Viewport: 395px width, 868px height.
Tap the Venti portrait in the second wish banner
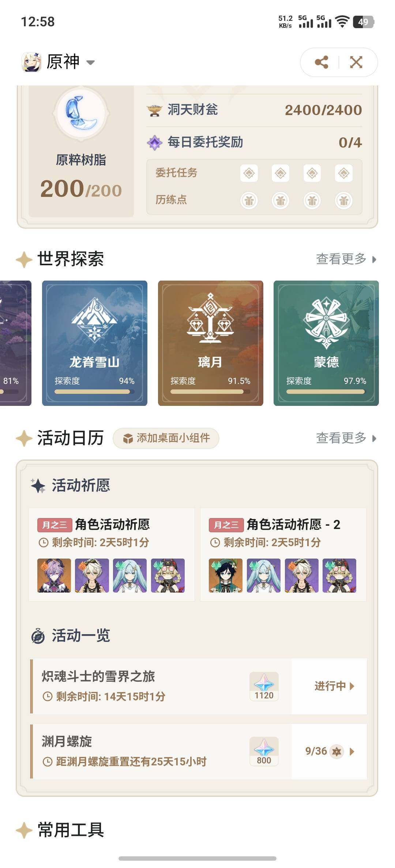(226, 575)
